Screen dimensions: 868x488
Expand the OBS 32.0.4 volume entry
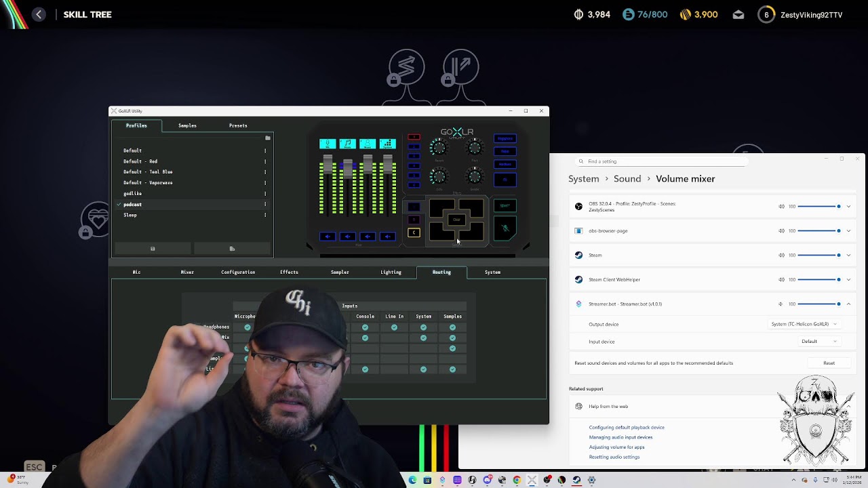[x=848, y=207]
